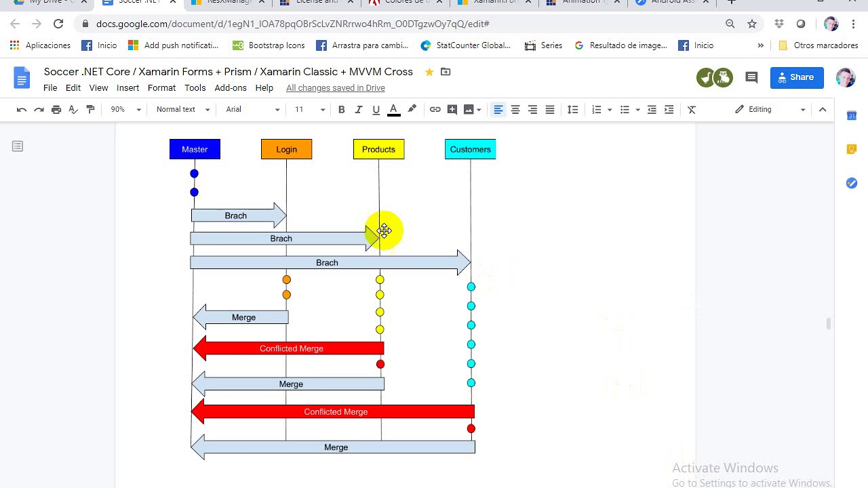Open the font size 11 dropdown
The height and width of the screenshot is (488, 868).
click(310, 109)
